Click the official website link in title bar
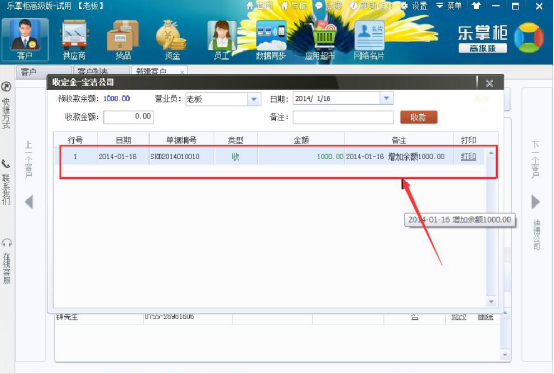The height and width of the screenshot is (374, 554). (x=260, y=6)
